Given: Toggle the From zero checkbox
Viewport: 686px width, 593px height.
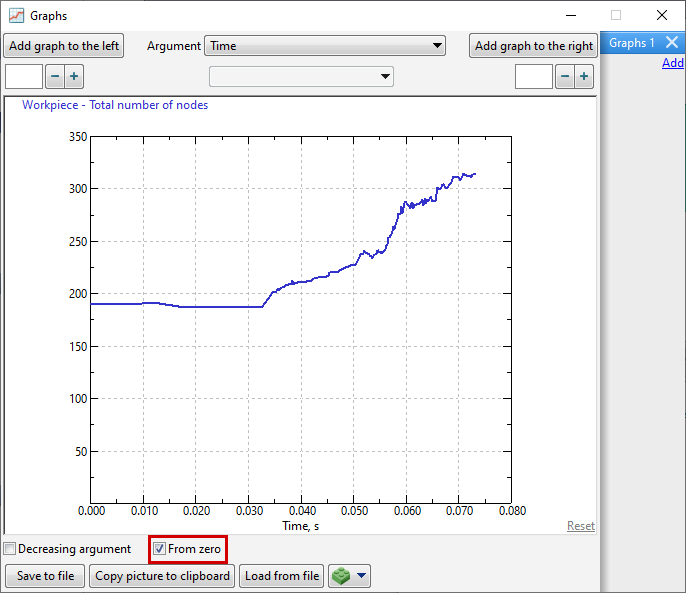Looking at the screenshot, I should click(159, 548).
